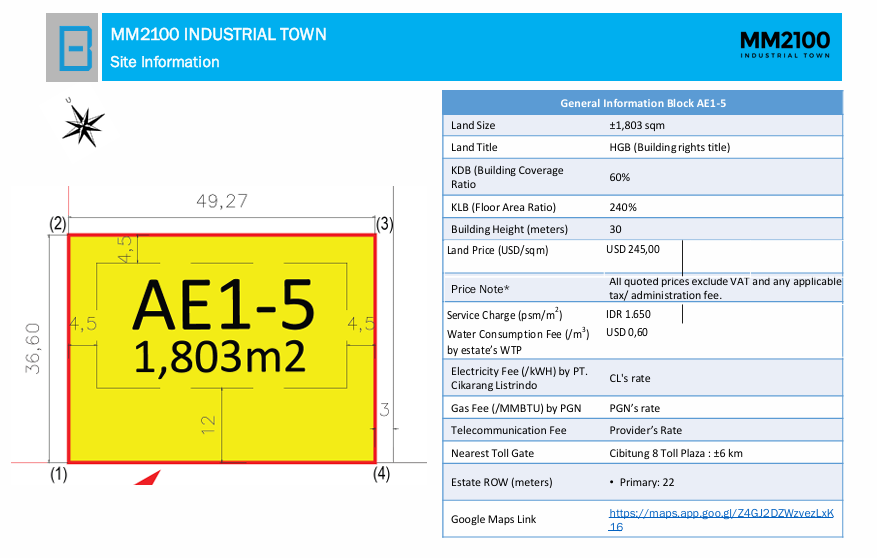Select the USD 0,60 water fee
This screenshot has width=877, height=558.
click(627, 332)
